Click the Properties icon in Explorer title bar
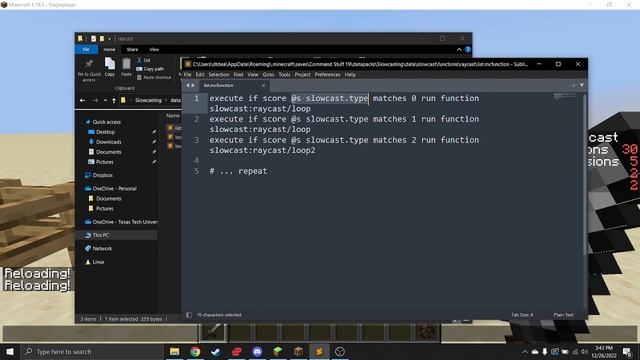 tap(93, 38)
